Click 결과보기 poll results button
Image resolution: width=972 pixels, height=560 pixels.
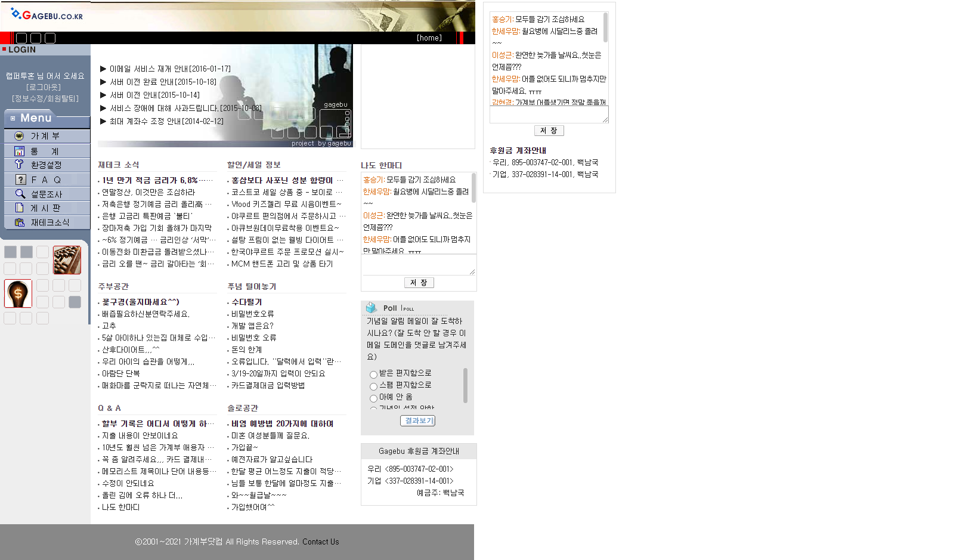[417, 420]
